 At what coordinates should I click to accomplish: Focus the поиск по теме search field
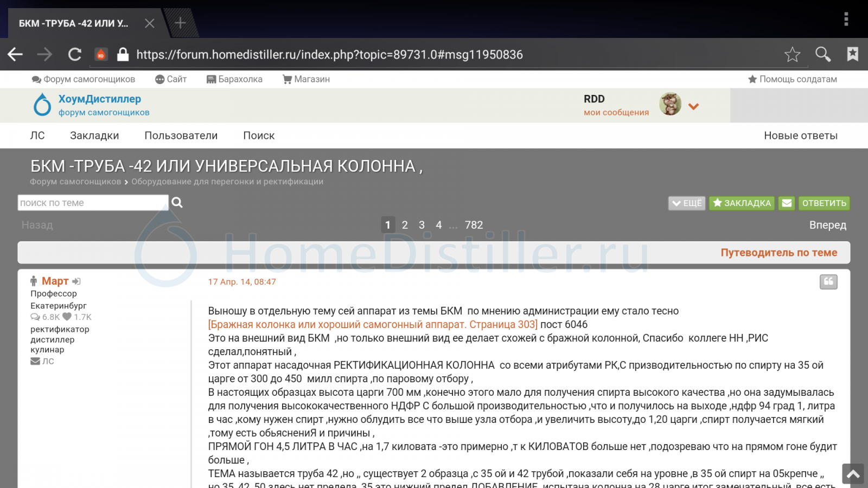tap(92, 203)
